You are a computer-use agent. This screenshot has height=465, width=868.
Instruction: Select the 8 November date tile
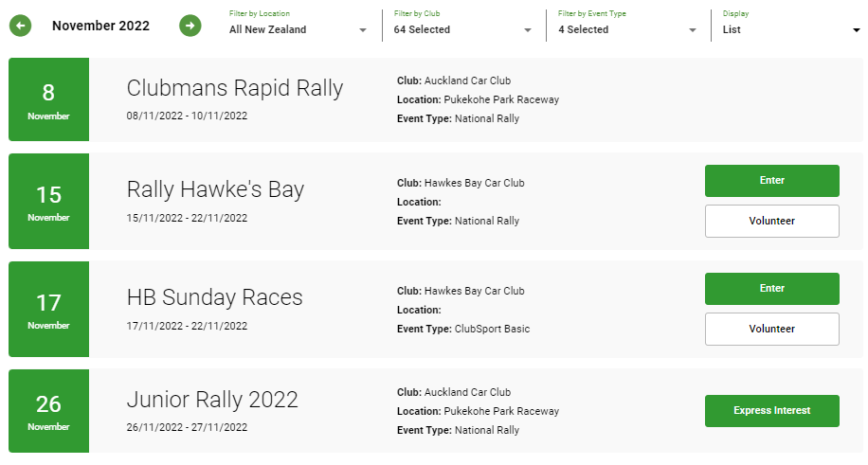point(48,99)
